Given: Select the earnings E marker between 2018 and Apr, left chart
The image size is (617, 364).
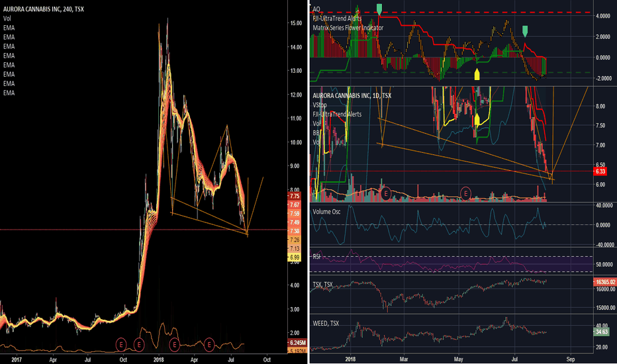Looking at the screenshot, I should click(174, 345).
